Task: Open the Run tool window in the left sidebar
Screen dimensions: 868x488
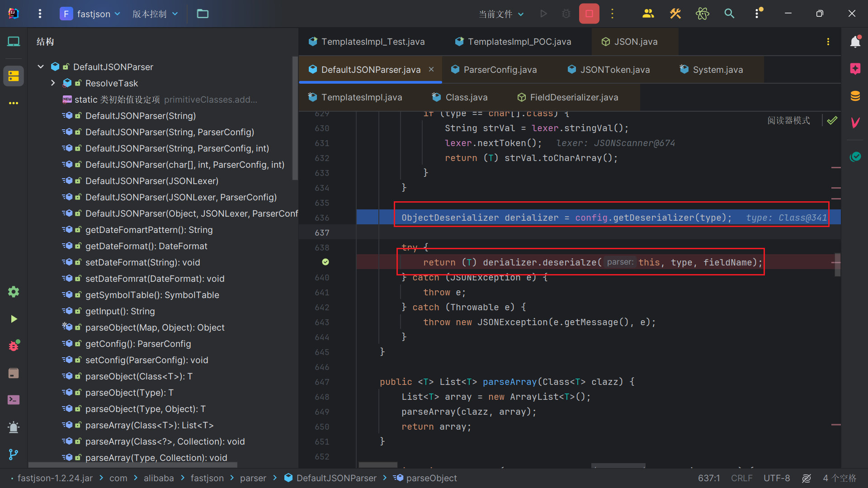Action: [14, 319]
